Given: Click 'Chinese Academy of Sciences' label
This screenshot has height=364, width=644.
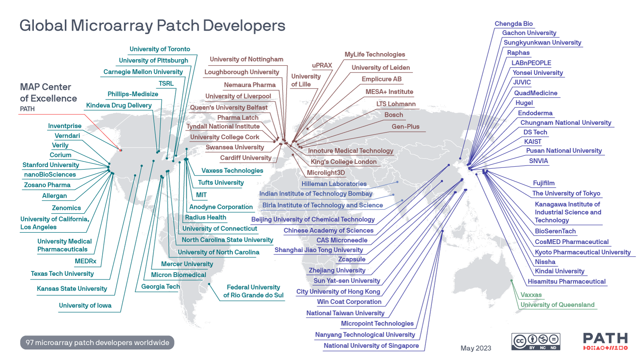Looking at the screenshot, I should pos(328,231).
